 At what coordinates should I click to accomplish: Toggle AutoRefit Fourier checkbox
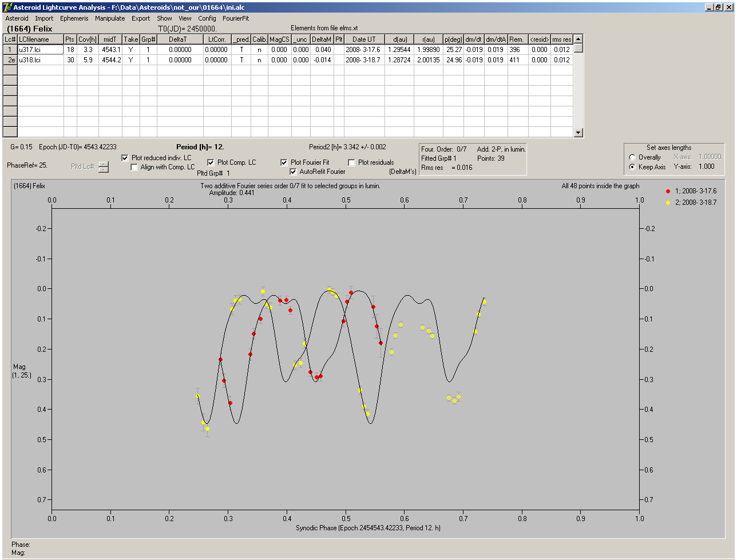[294, 172]
